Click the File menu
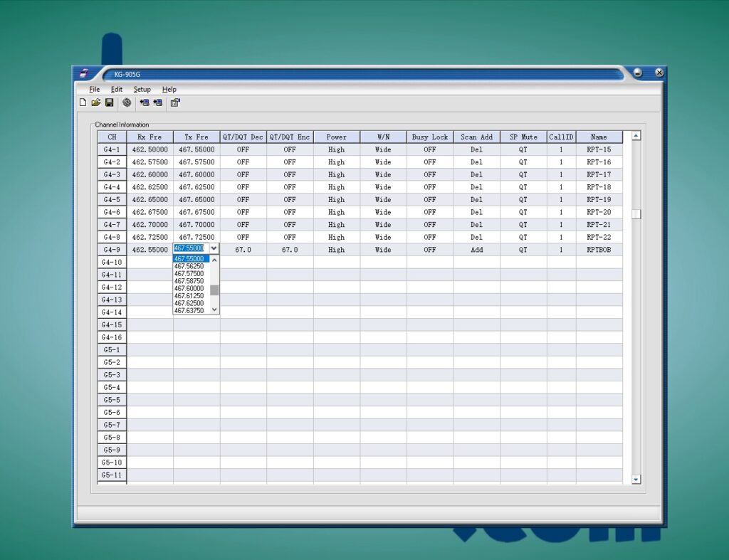 [x=93, y=89]
